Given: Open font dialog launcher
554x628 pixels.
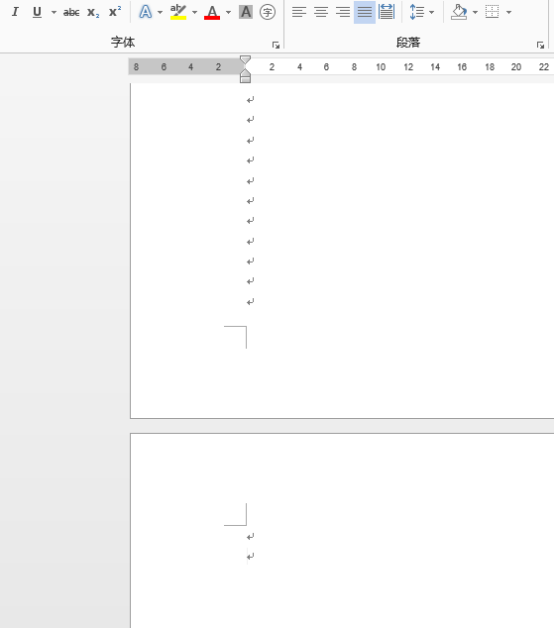Looking at the screenshot, I should click(x=276, y=45).
